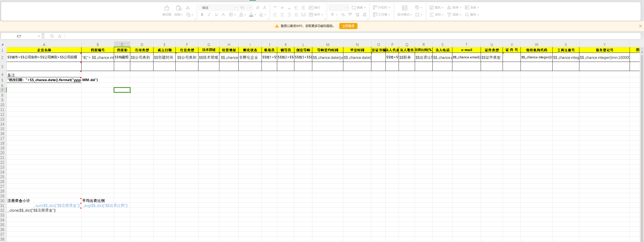
Task: Click the Cut scissors icon
Action: tap(188, 8)
